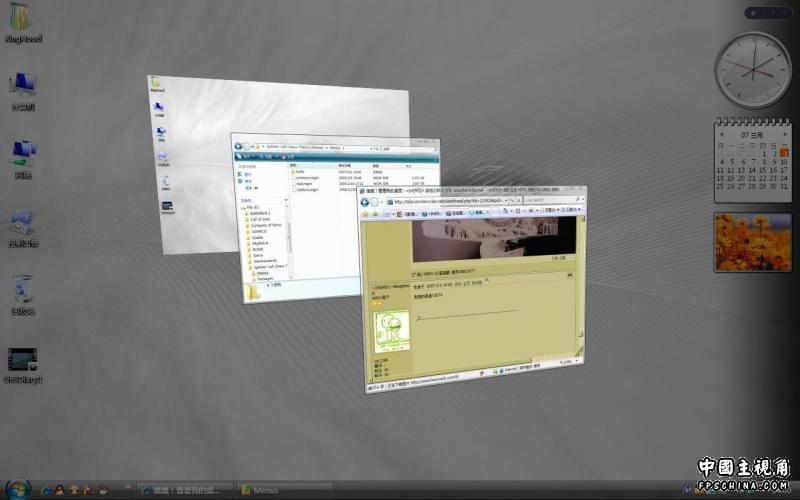Viewport: 800px width, 500px height.
Task: Click Internet Explorer address bar URL
Action: (x=447, y=201)
